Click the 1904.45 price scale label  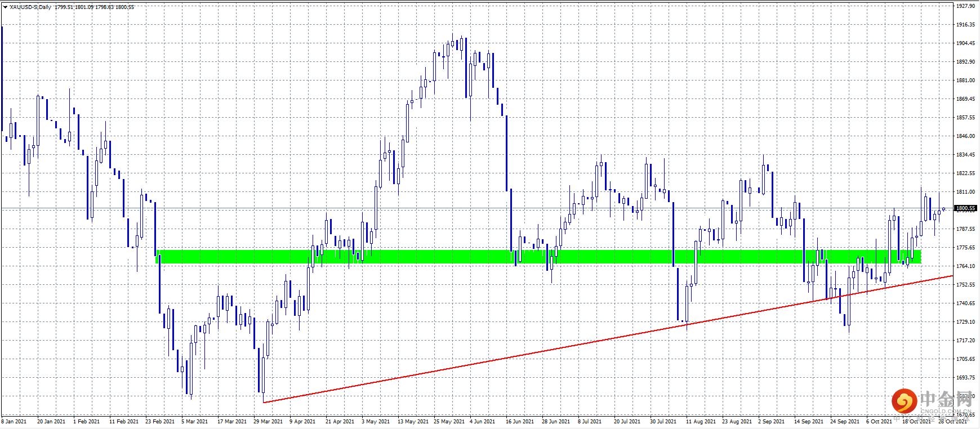(965, 43)
